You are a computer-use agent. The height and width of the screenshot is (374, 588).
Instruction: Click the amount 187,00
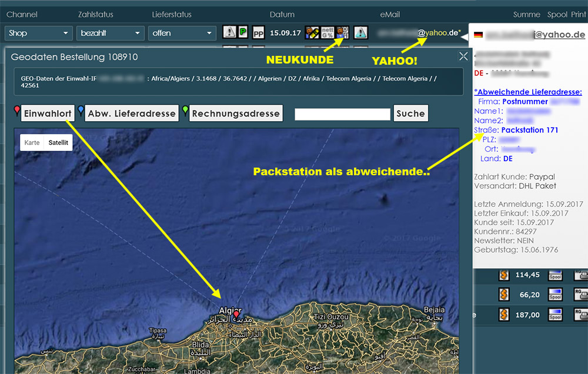pos(527,315)
